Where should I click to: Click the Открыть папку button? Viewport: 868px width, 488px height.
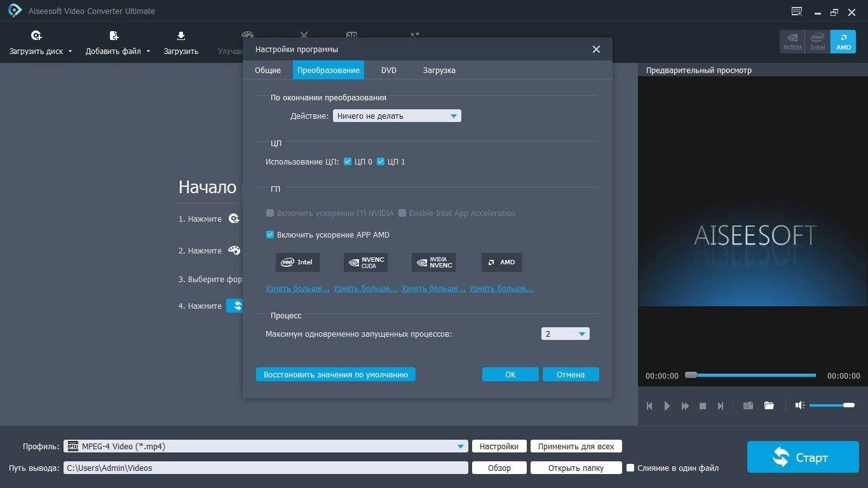point(576,468)
